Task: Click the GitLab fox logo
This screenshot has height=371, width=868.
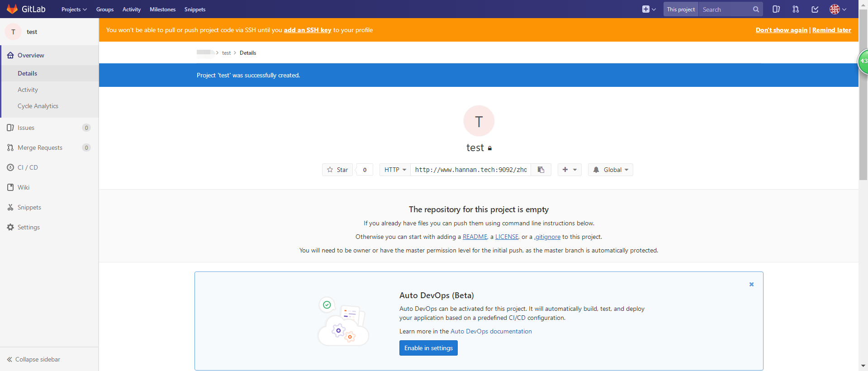Action: pyautogui.click(x=12, y=9)
